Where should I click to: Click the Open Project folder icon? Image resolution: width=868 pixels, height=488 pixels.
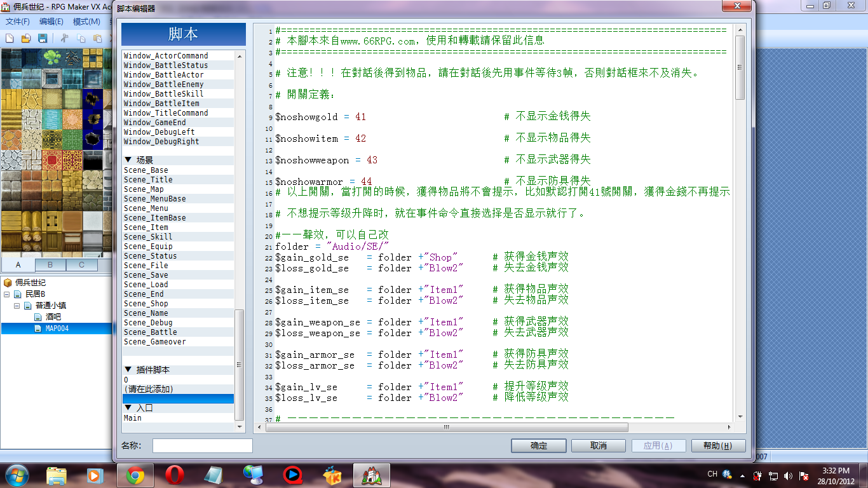click(x=26, y=38)
